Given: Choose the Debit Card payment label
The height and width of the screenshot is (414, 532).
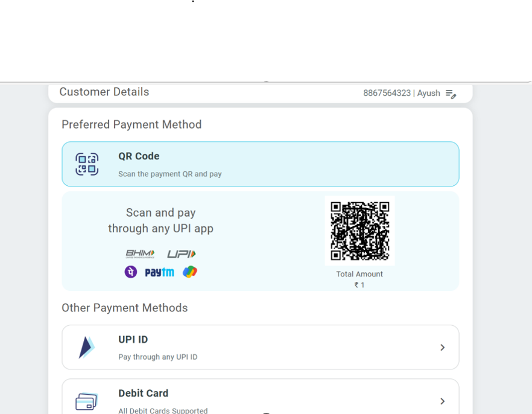Looking at the screenshot, I should coord(143,393).
